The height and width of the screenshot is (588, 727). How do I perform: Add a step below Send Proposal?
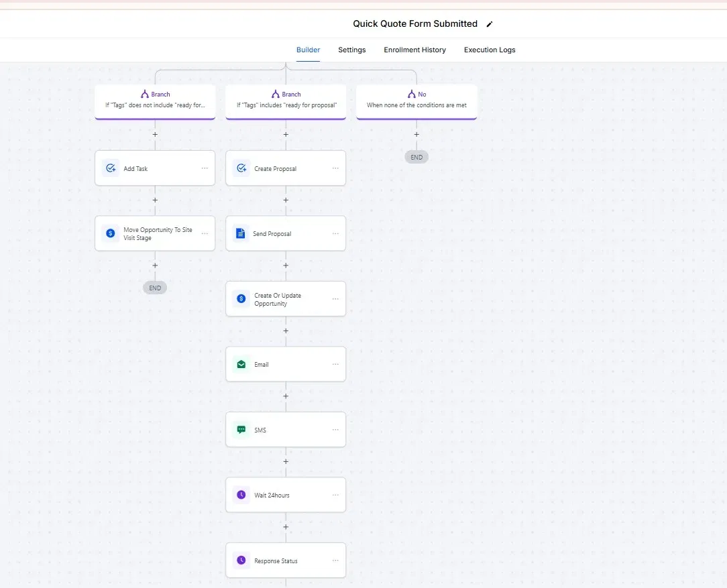[286, 266]
